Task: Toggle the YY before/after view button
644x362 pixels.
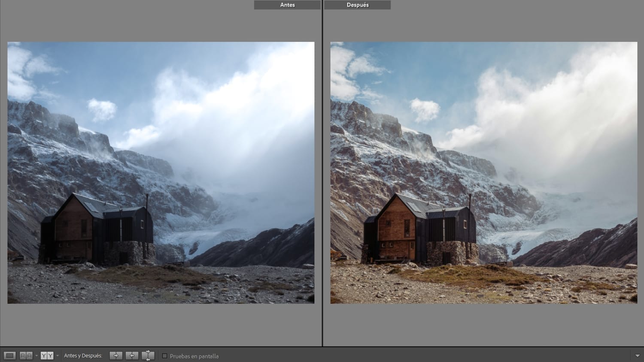Action: [47, 356]
